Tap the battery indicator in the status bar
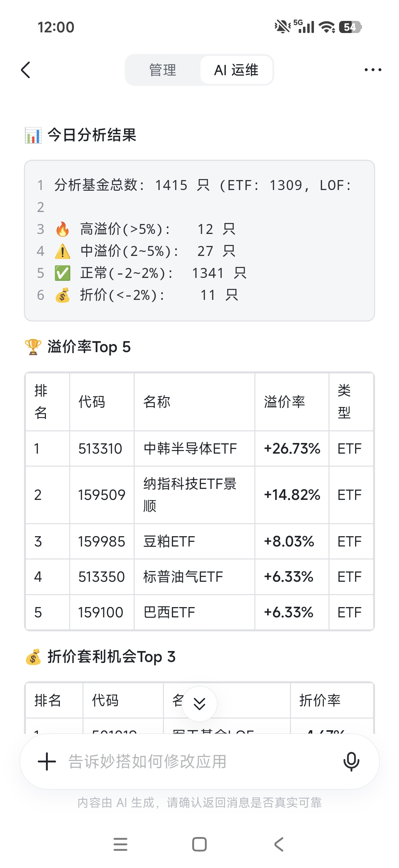Viewport: 399px width, 868px height. pyautogui.click(x=350, y=27)
